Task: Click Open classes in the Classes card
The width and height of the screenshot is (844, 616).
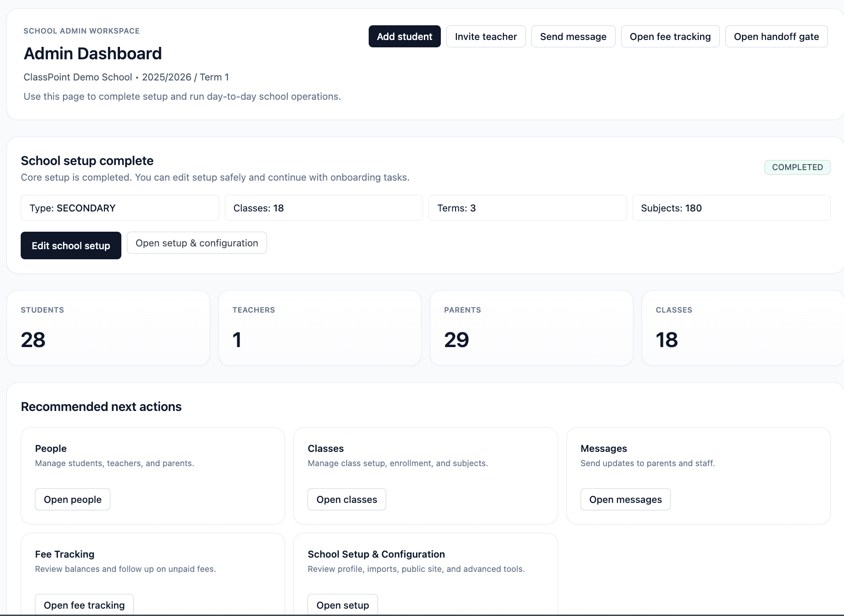Action: point(347,499)
